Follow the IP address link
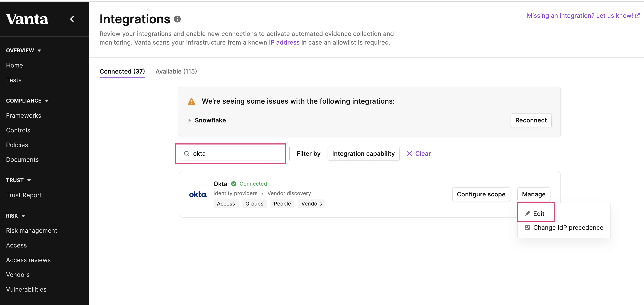 pos(284,42)
